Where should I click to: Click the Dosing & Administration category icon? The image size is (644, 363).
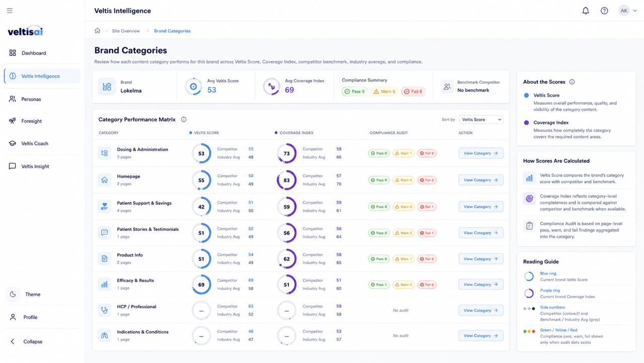click(x=105, y=153)
